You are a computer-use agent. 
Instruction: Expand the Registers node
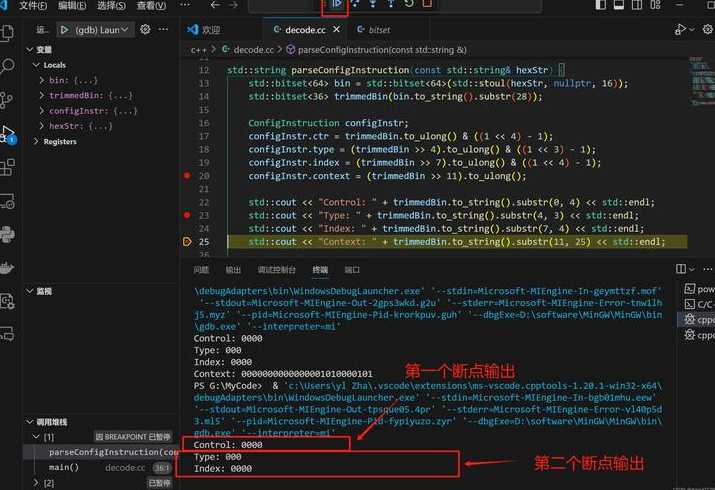(36, 142)
